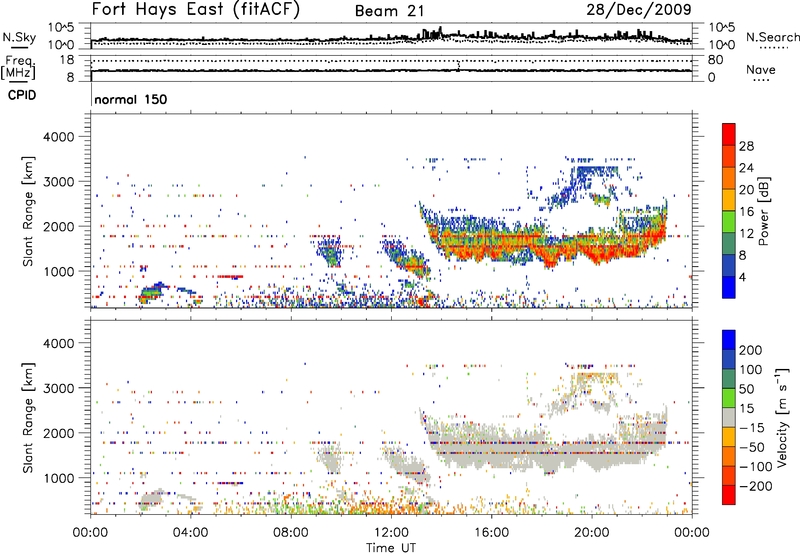The image size is (800, 554).
Task: Click the '28' power colorbar tick value
Action: coord(746,146)
